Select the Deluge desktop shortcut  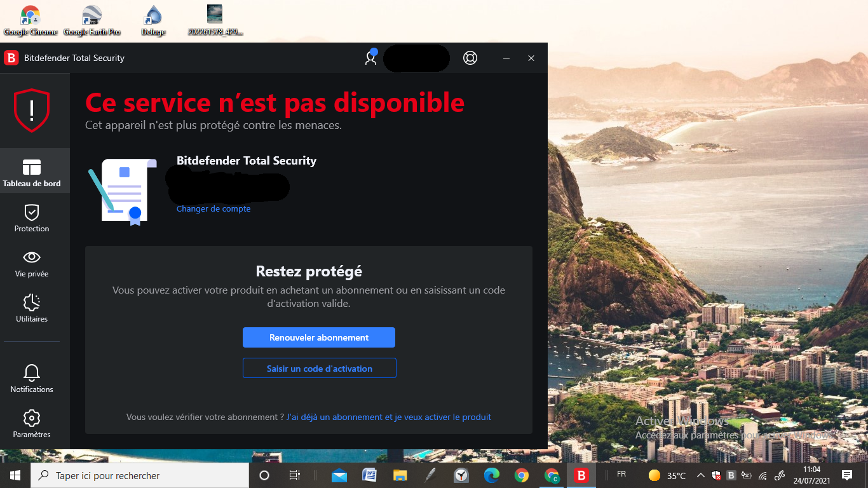153,20
